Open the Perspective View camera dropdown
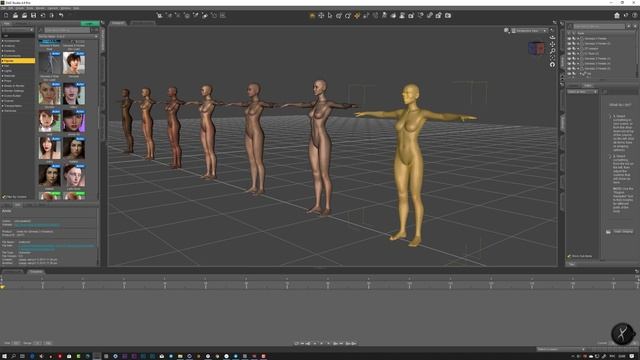 pos(529,31)
